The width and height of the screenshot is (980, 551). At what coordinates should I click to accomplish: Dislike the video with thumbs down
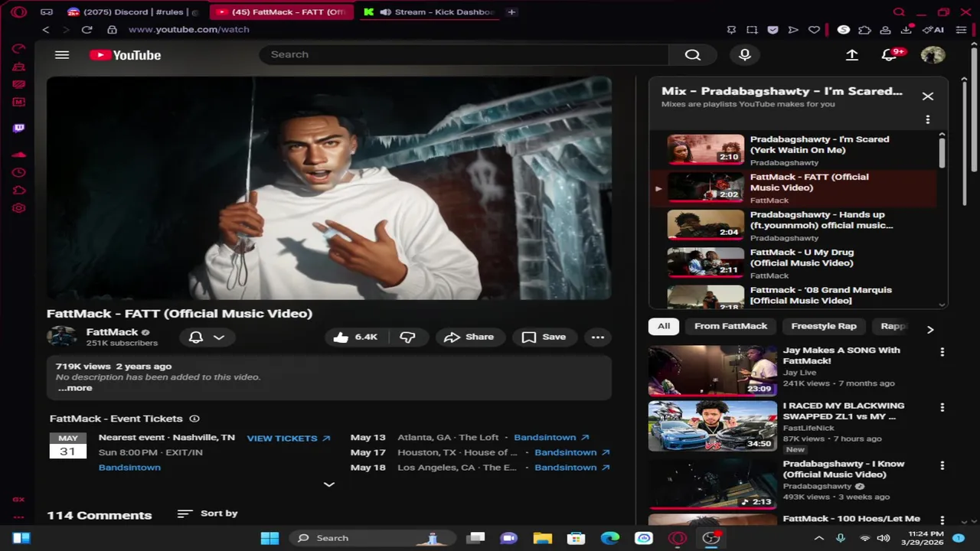click(x=407, y=337)
